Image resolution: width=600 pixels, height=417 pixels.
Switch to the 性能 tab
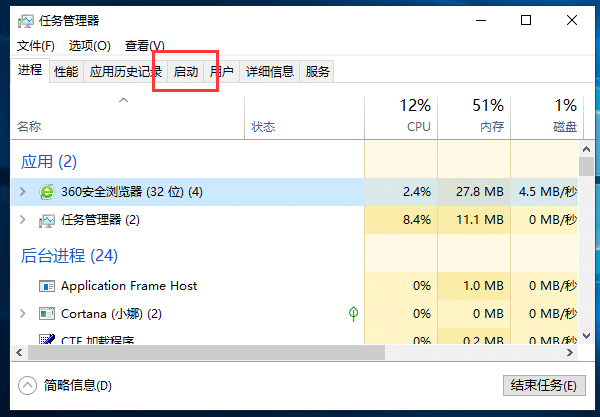[x=66, y=72]
